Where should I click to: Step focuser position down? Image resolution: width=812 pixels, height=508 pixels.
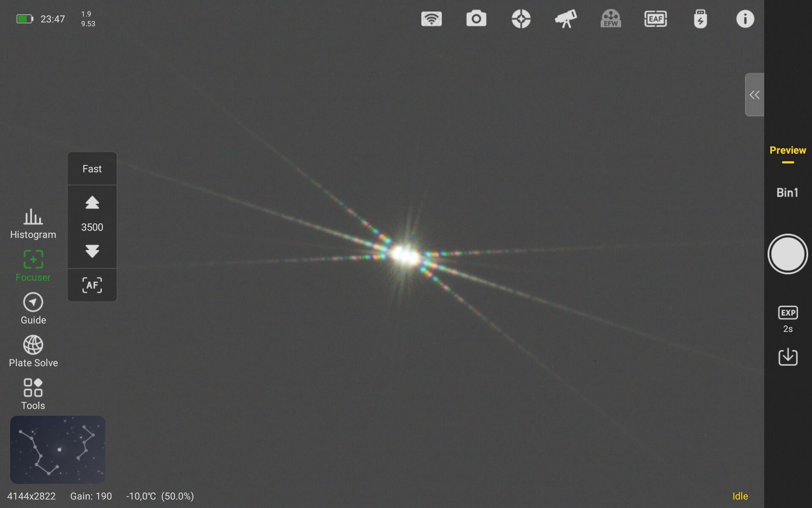[x=92, y=251]
